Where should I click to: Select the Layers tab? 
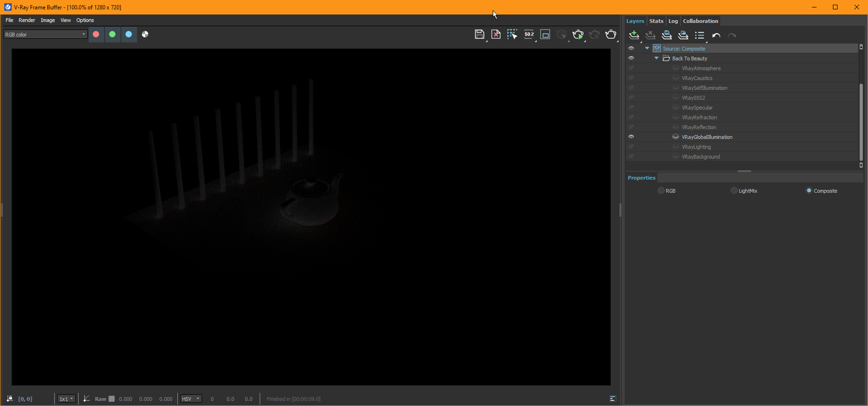(x=635, y=21)
